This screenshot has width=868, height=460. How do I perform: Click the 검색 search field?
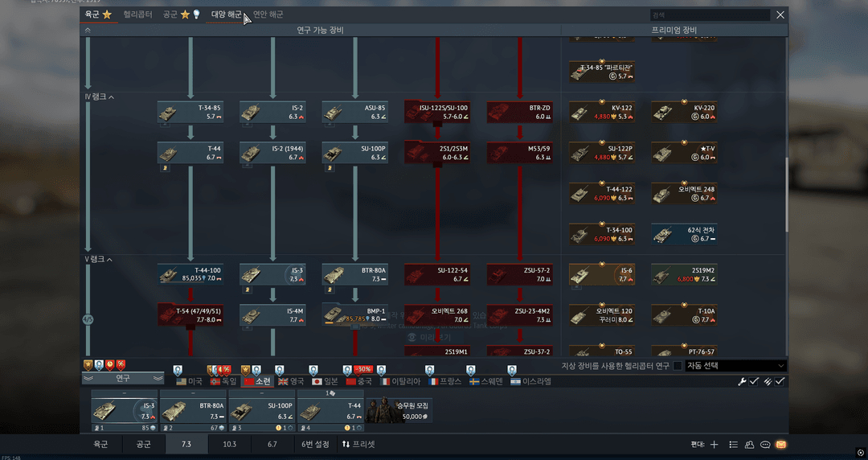709,14
